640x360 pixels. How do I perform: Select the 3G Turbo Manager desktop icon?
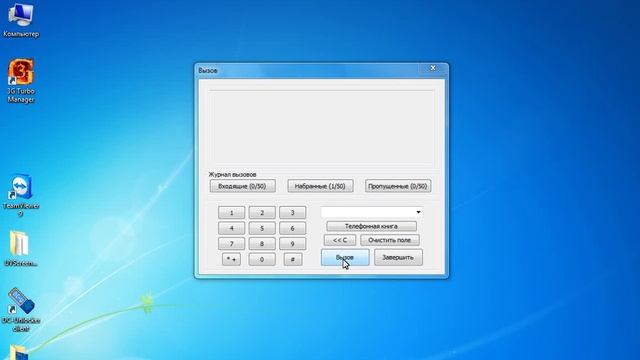point(21,81)
